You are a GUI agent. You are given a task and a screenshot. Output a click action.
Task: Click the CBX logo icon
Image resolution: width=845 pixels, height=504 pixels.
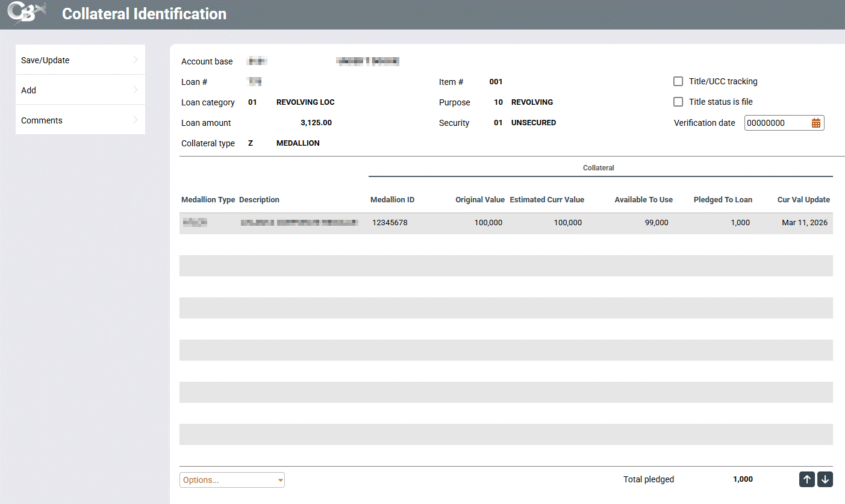[27, 13]
